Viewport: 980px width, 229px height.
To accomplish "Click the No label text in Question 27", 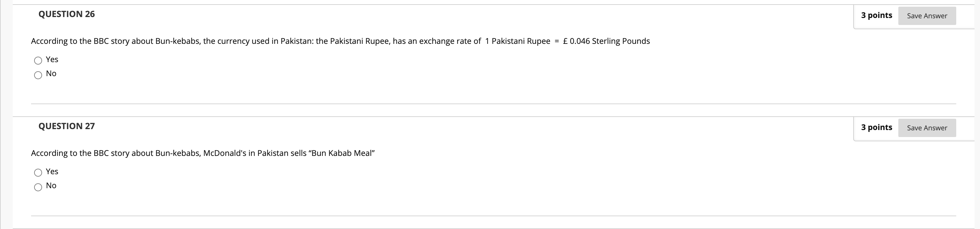I will click(x=51, y=186).
